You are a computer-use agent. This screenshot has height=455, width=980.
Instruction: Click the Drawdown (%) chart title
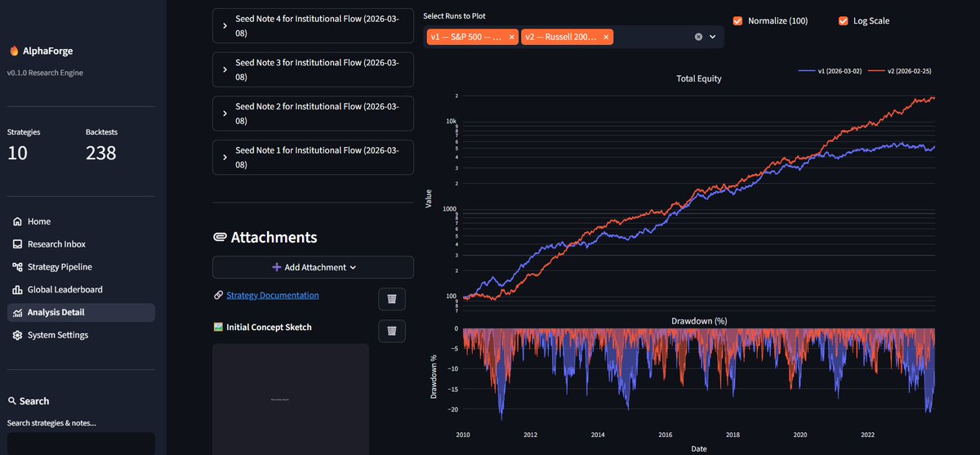[699, 321]
